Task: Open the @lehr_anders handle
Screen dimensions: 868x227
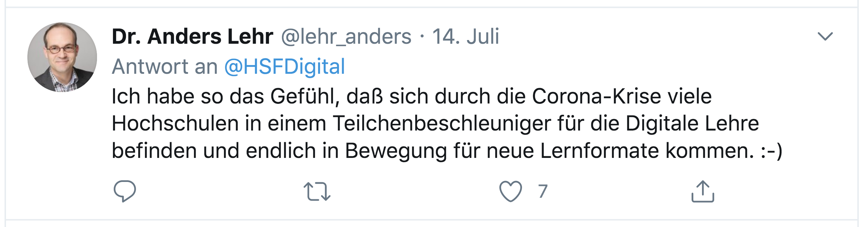Action: pyautogui.click(x=346, y=36)
